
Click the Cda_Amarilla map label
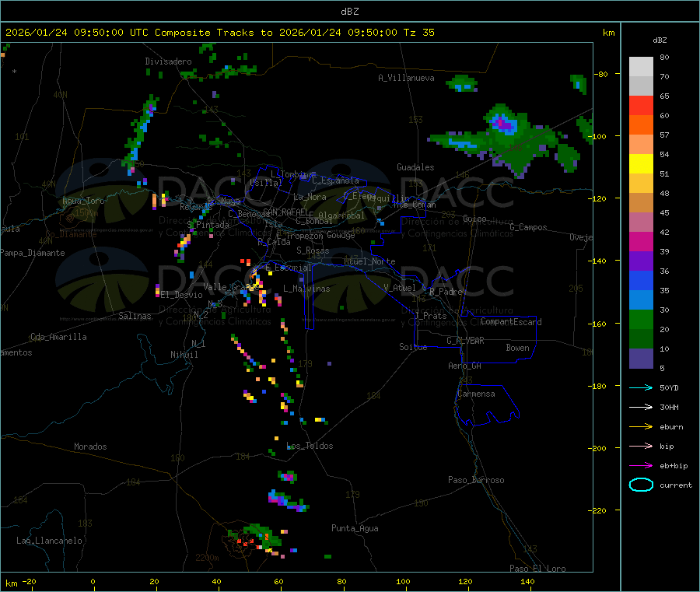58,337
